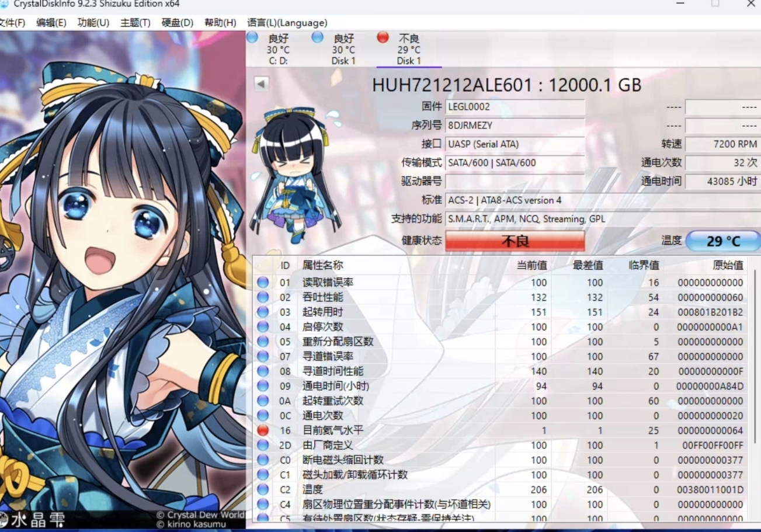The height and width of the screenshot is (532, 761).
Task: Click the 临界值 column header
Action: point(644,265)
